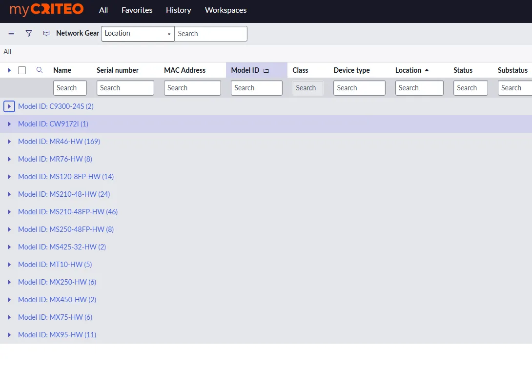This screenshot has width=532, height=392.
Task: Expand the MX95-HW group arrow
Action: click(9, 335)
